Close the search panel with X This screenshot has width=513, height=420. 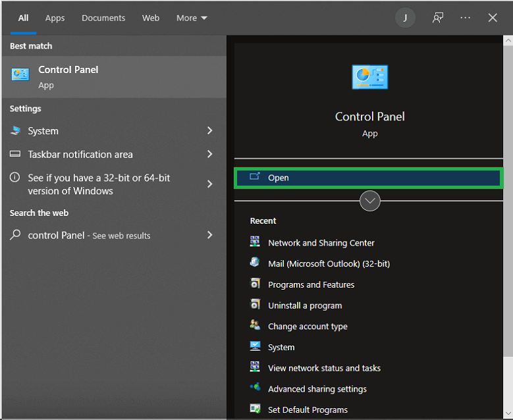pyautogui.click(x=493, y=18)
